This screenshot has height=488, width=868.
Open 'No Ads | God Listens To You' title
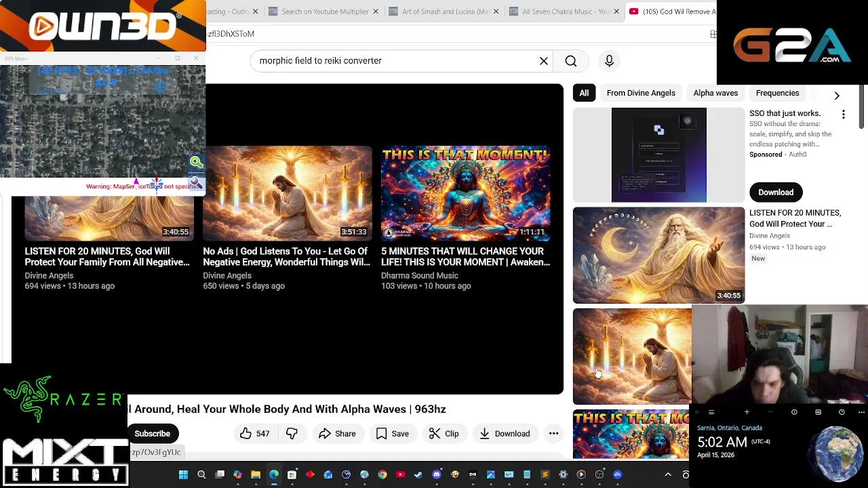286,257
